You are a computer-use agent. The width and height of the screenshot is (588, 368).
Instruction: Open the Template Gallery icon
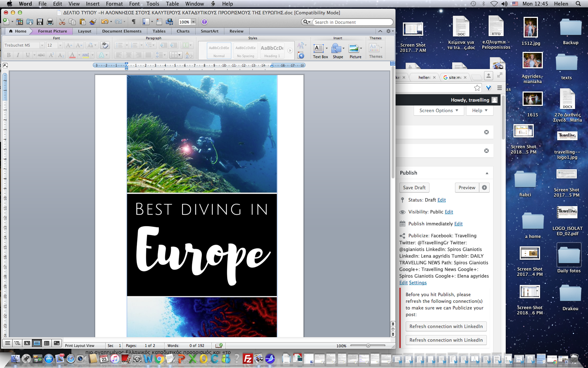click(20, 22)
